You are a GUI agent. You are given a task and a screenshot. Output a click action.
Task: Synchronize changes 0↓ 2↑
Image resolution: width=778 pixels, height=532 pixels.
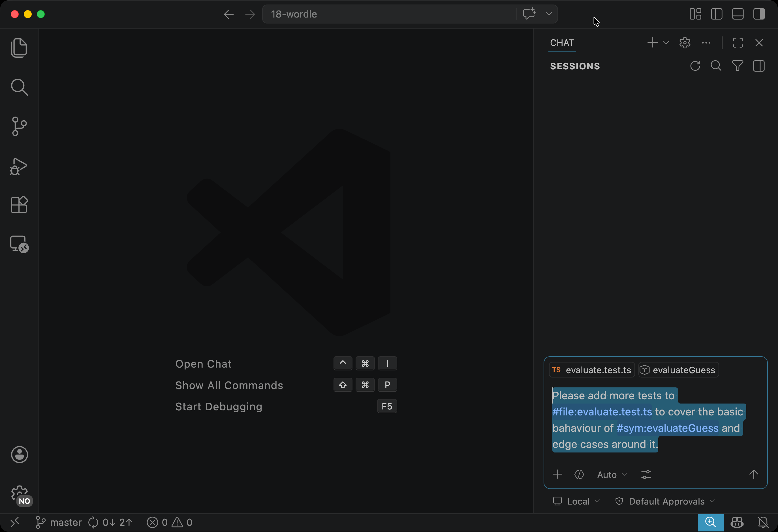pyautogui.click(x=110, y=522)
